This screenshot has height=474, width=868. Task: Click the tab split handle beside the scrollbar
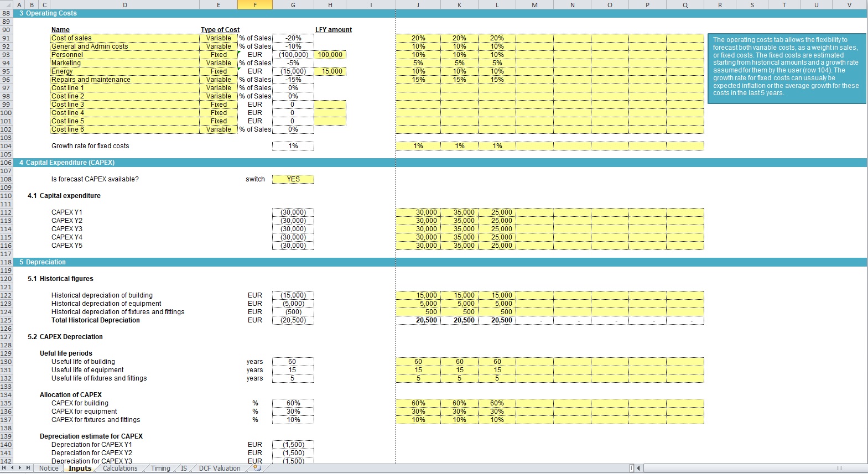coord(632,468)
